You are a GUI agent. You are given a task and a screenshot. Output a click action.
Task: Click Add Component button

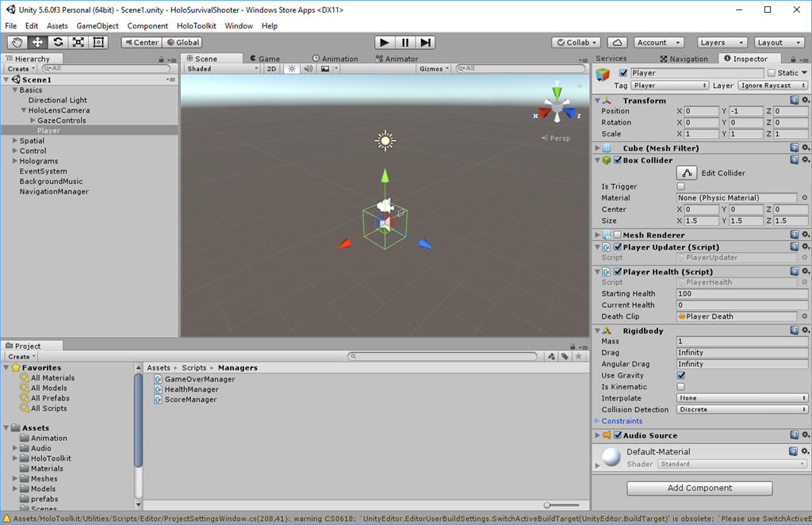pyautogui.click(x=699, y=488)
